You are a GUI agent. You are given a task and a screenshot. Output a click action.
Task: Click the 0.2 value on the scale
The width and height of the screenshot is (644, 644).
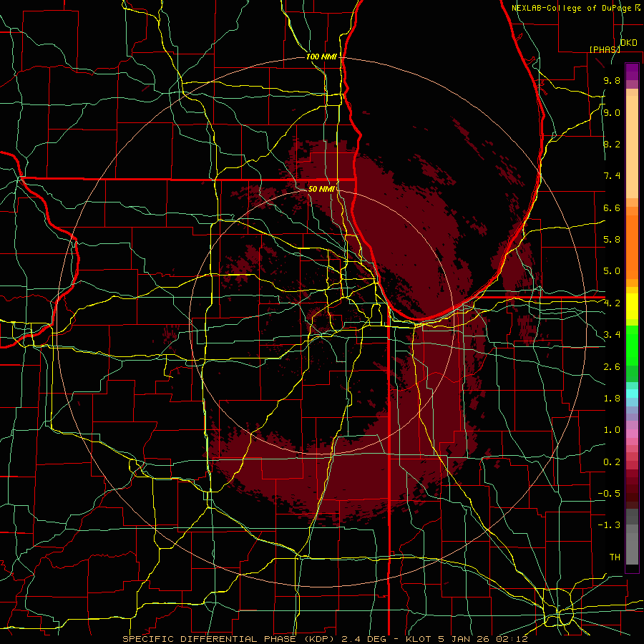click(x=612, y=462)
